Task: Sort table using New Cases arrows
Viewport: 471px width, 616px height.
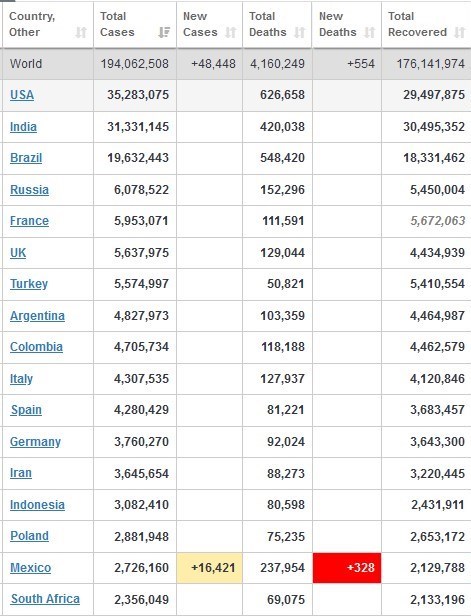Action: (231, 32)
